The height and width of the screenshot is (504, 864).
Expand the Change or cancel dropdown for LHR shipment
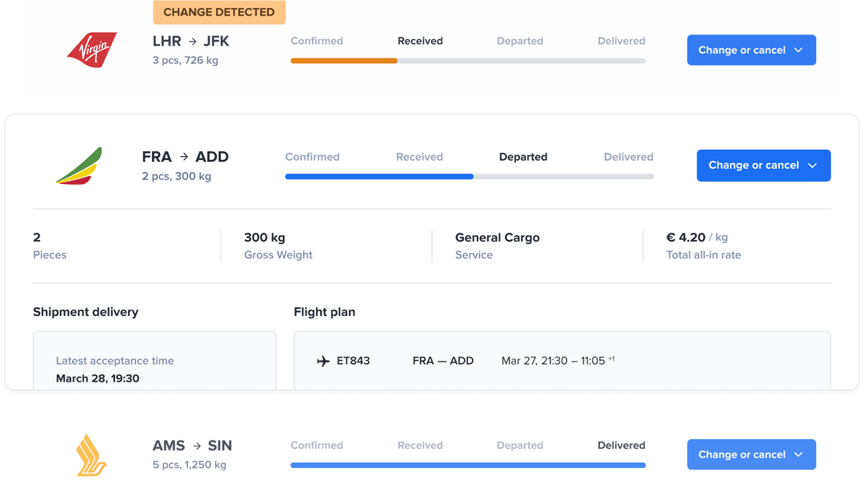(x=798, y=50)
